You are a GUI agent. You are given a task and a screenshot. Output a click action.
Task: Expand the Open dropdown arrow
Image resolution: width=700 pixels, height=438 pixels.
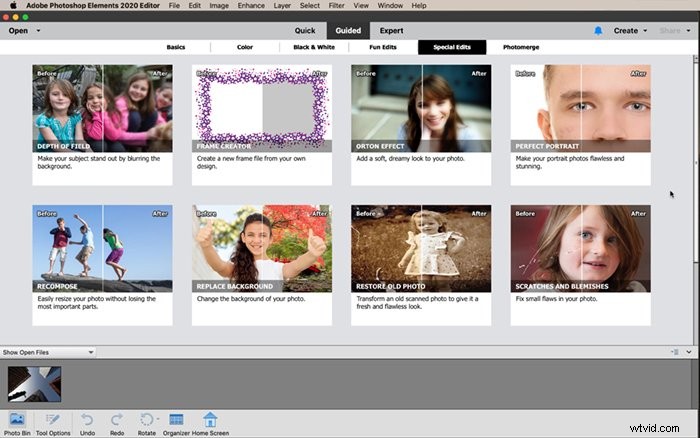(x=38, y=31)
